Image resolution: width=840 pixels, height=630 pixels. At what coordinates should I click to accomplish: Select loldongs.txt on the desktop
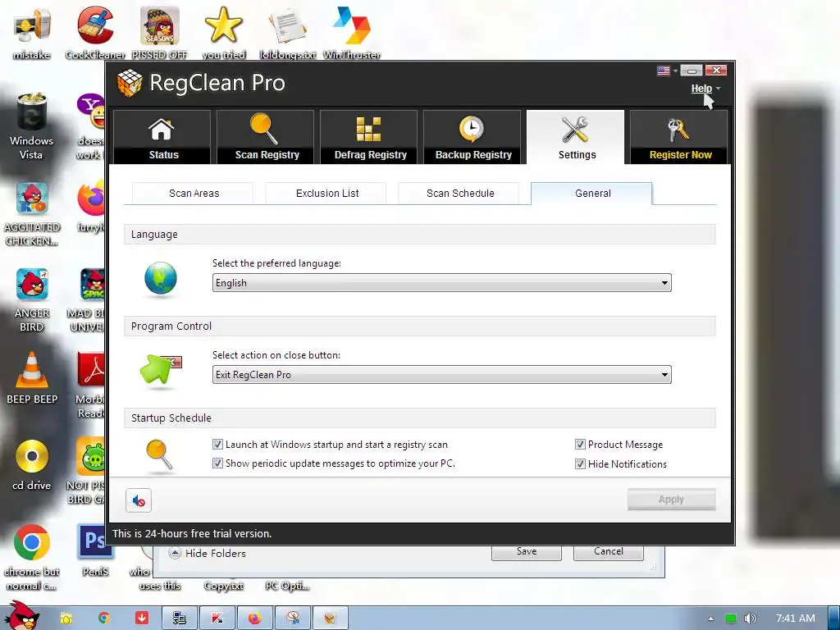tap(288, 33)
